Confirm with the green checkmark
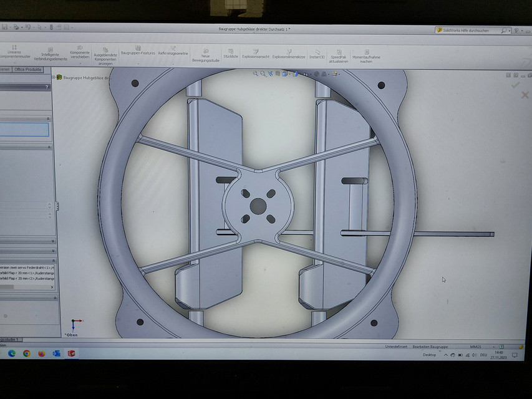This screenshot has width=532, height=399. [515, 85]
